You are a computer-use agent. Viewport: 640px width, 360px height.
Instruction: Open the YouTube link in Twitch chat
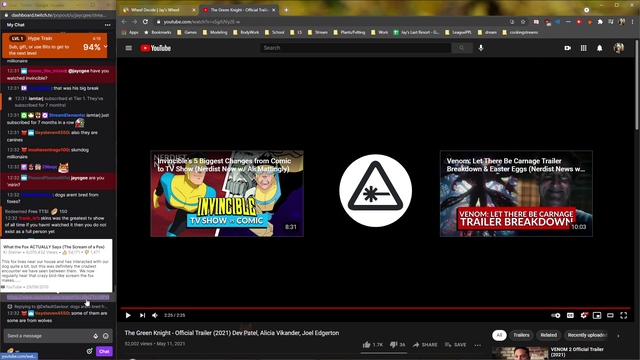[58, 297]
